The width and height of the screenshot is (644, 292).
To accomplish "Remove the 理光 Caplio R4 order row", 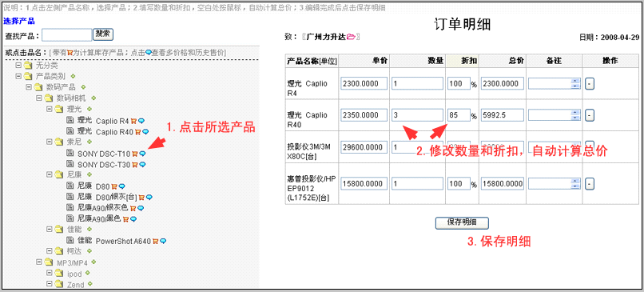I will tap(590, 84).
